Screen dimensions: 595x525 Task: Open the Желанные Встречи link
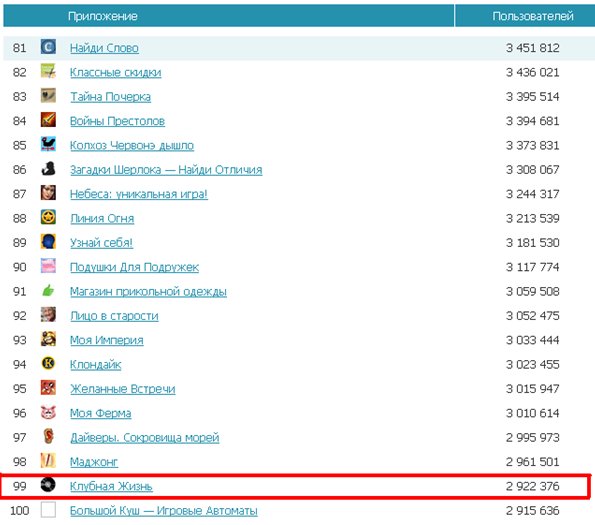coord(123,389)
